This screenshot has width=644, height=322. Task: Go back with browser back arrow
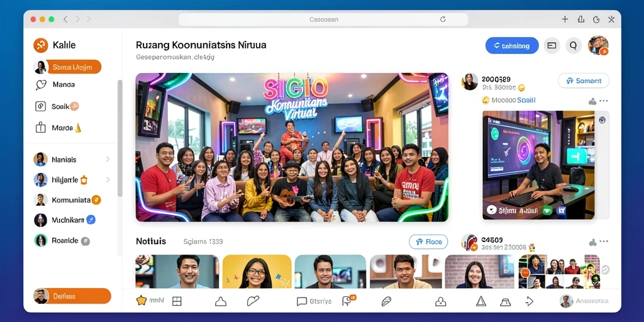tap(65, 19)
